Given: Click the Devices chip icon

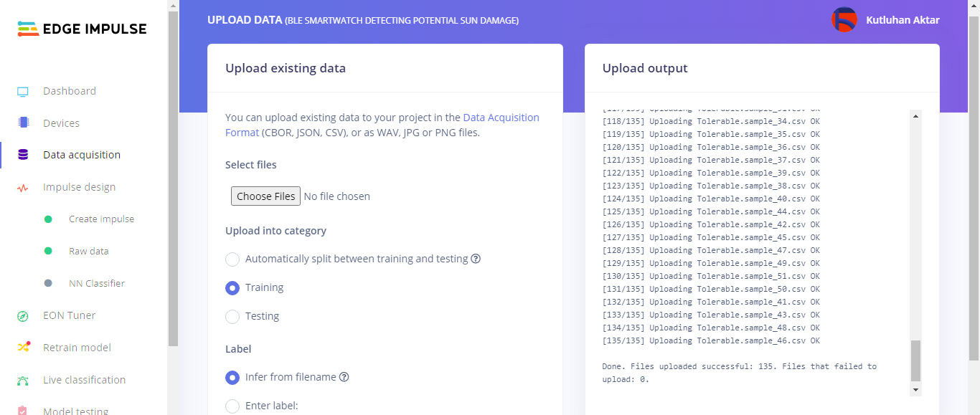Looking at the screenshot, I should click(23, 123).
